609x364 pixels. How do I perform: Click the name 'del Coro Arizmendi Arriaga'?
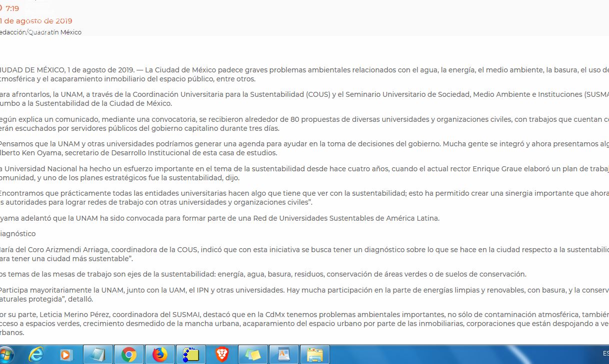click(64, 250)
